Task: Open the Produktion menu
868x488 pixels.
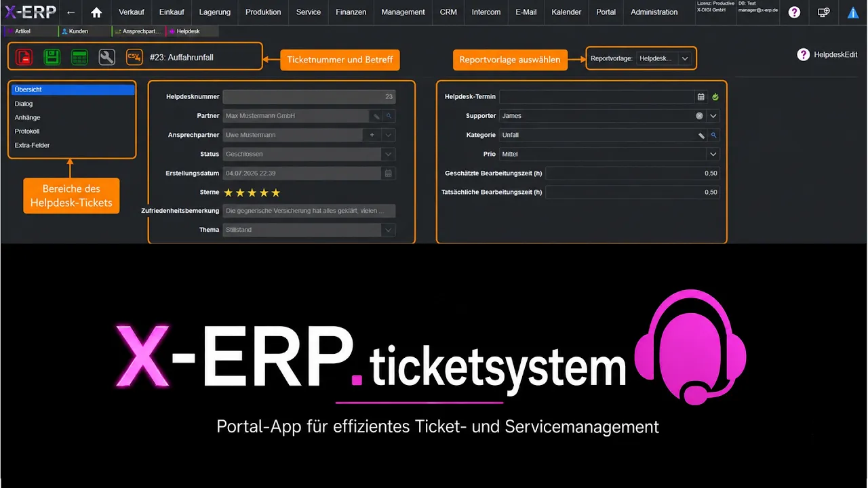Action: tap(263, 12)
